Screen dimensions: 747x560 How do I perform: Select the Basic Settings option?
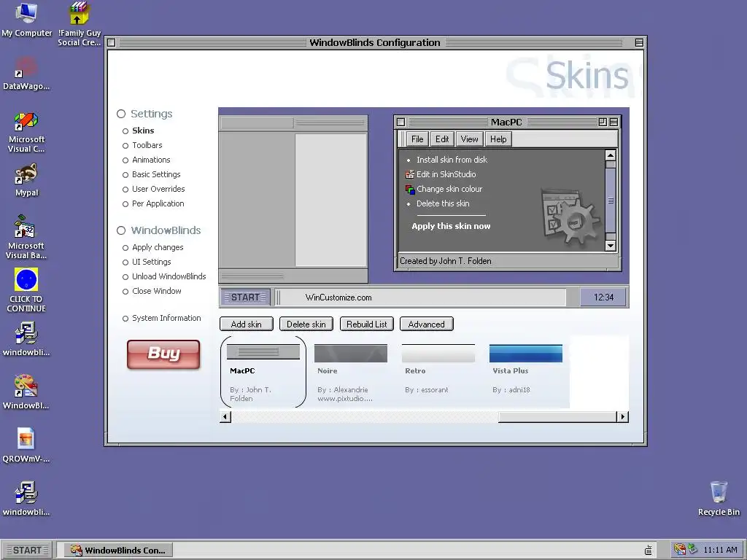coord(152,174)
